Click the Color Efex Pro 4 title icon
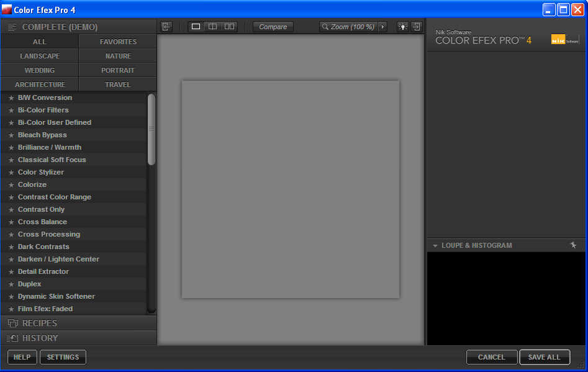 click(x=7, y=9)
